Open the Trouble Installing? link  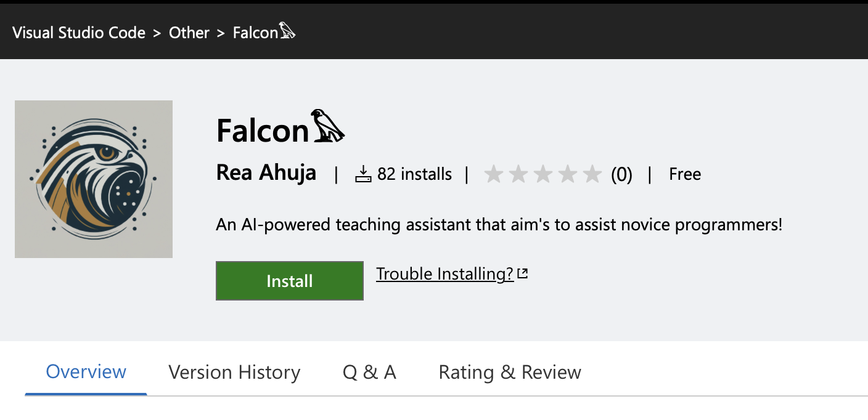[445, 273]
